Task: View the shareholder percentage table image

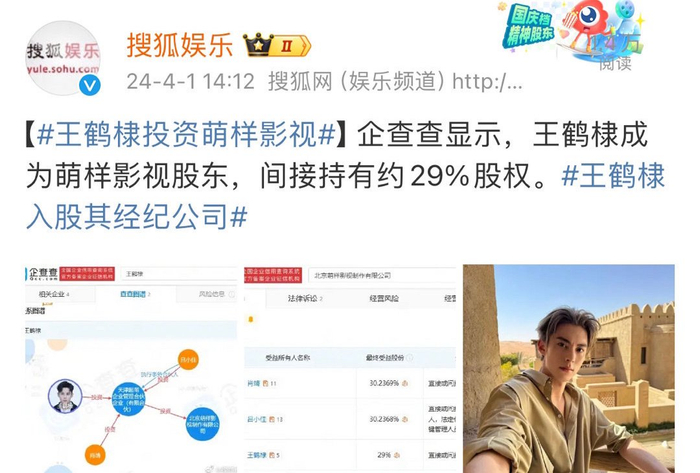Action: tap(350, 369)
